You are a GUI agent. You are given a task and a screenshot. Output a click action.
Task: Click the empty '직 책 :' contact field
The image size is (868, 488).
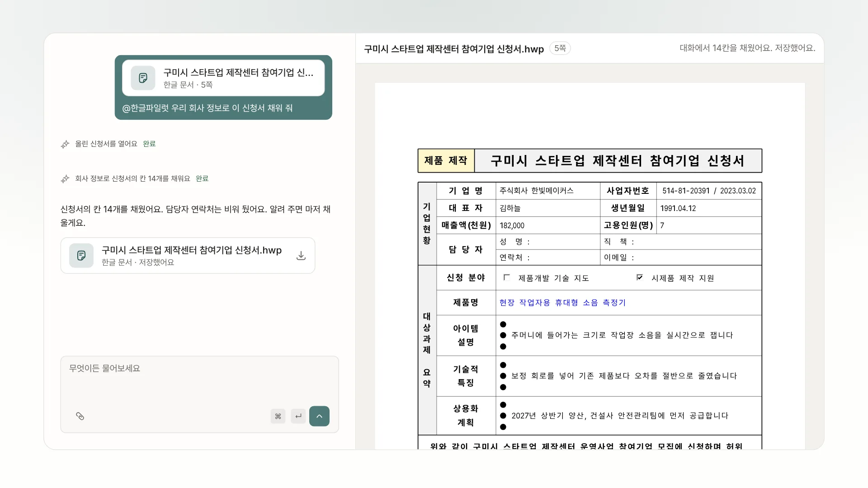tap(681, 242)
